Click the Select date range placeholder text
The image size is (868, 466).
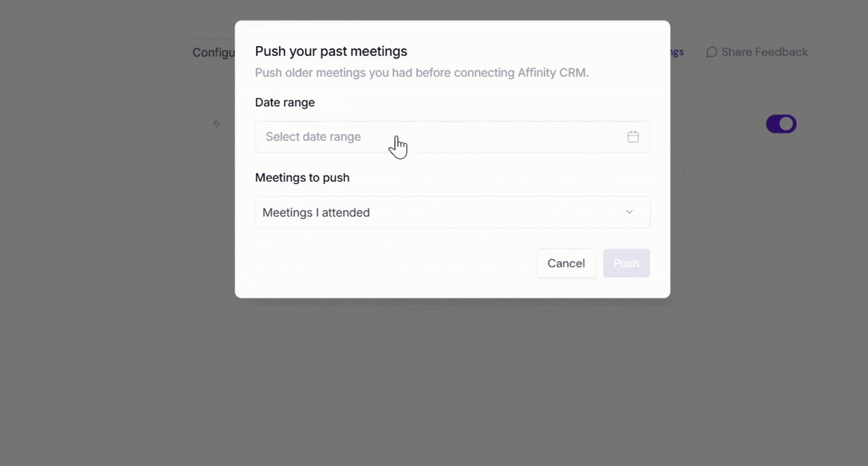click(313, 137)
